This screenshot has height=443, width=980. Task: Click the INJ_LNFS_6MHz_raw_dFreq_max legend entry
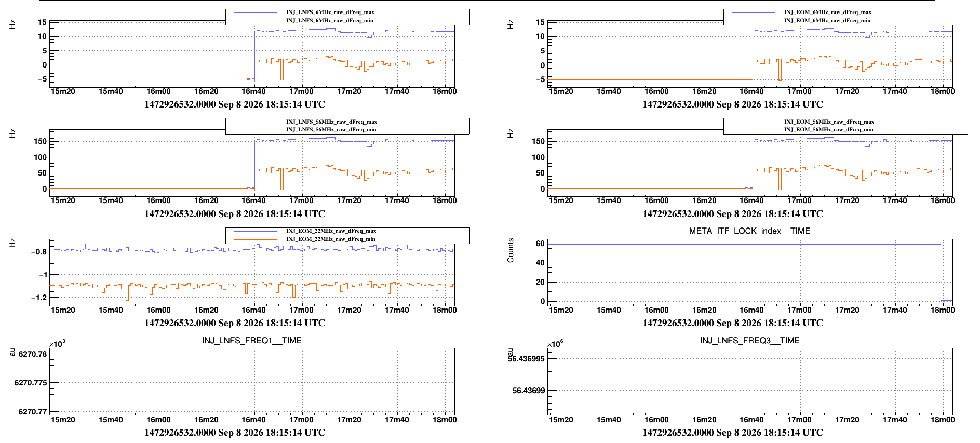[330, 12]
